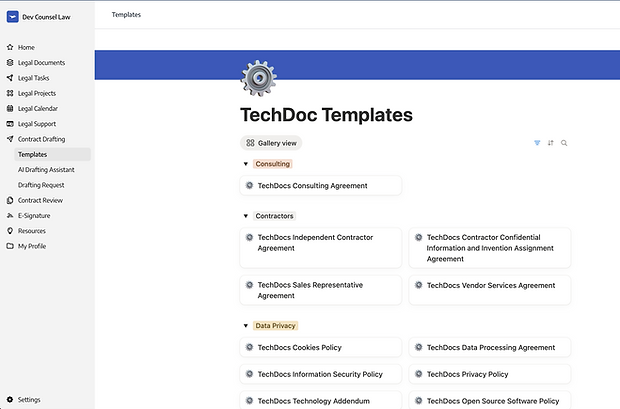This screenshot has height=409, width=620.
Task: Click the Legal Calendar icon
Action: [10, 108]
